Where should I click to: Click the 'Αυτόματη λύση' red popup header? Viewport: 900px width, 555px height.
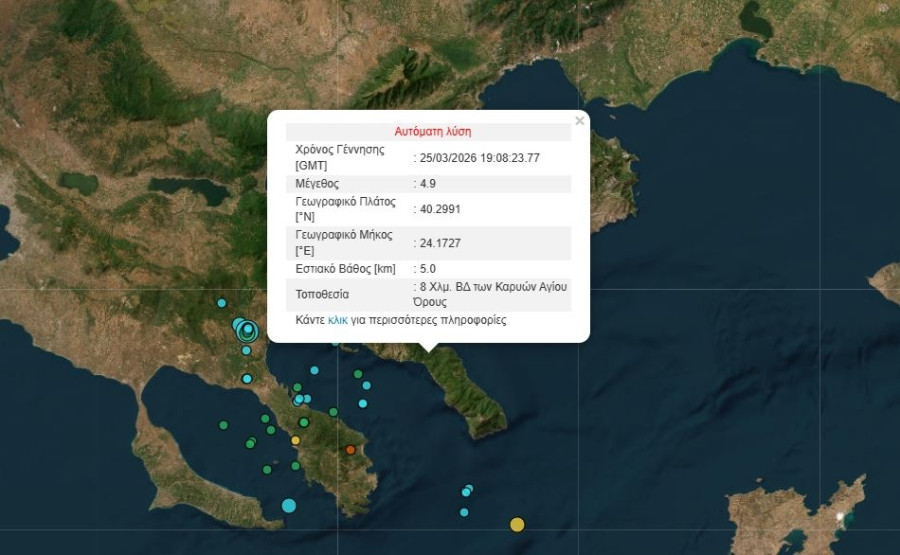(432, 131)
